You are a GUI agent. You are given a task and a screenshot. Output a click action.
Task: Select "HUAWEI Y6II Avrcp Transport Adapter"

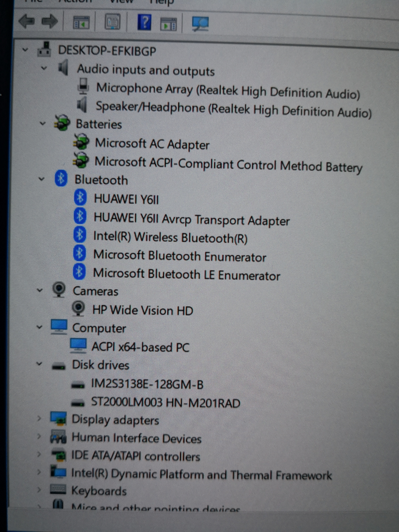pos(191,219)
